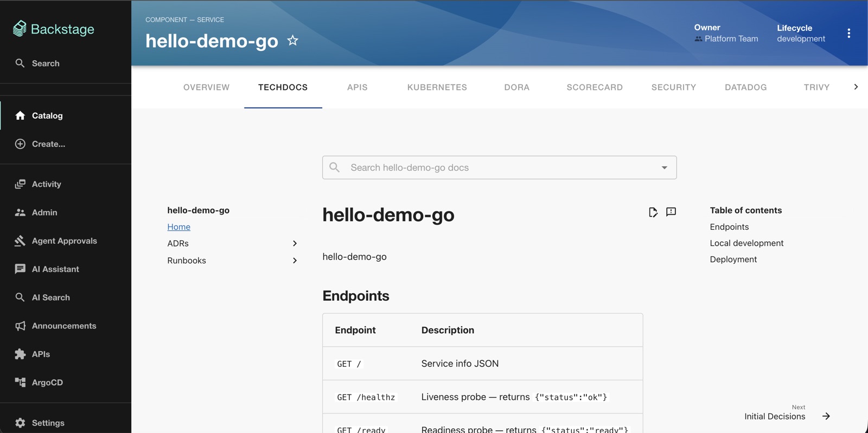
Task: Click the Service info JSON cell
Action: [460, 364]
